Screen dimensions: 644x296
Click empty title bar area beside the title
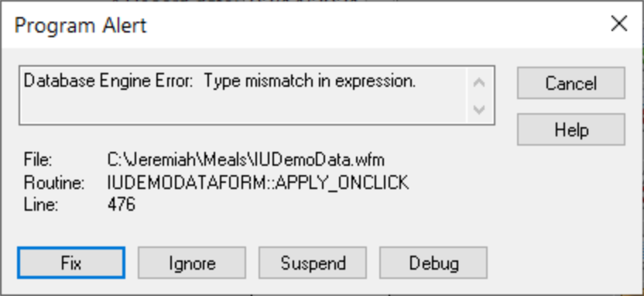[370, 25]
